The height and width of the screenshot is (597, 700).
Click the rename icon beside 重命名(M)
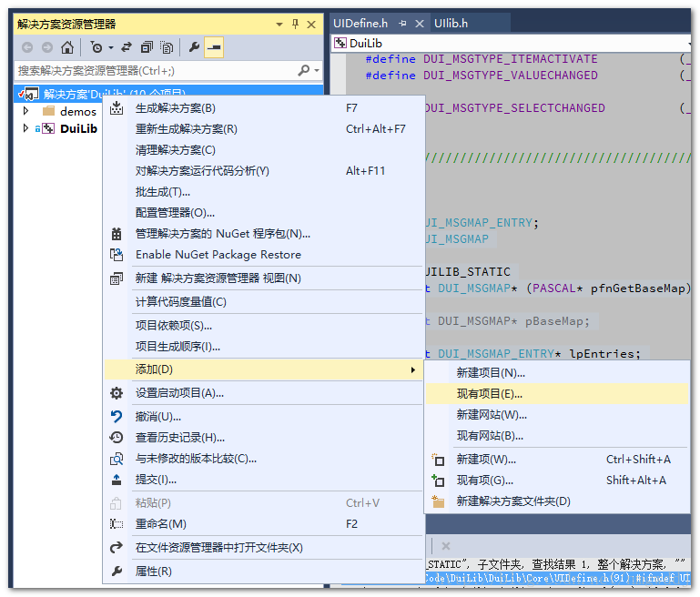(117, 524)
